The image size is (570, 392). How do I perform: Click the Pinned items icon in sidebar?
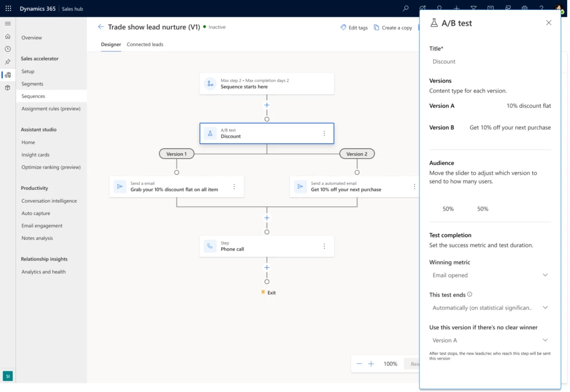[8, 62]
